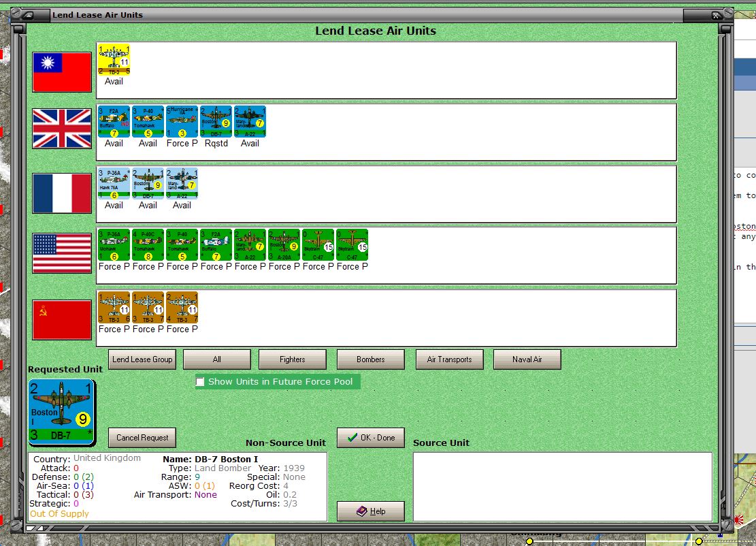Select USA F2A Buffalo fighter unit
This screenshot has width=756, height=546.
click(x=216, y=245)
